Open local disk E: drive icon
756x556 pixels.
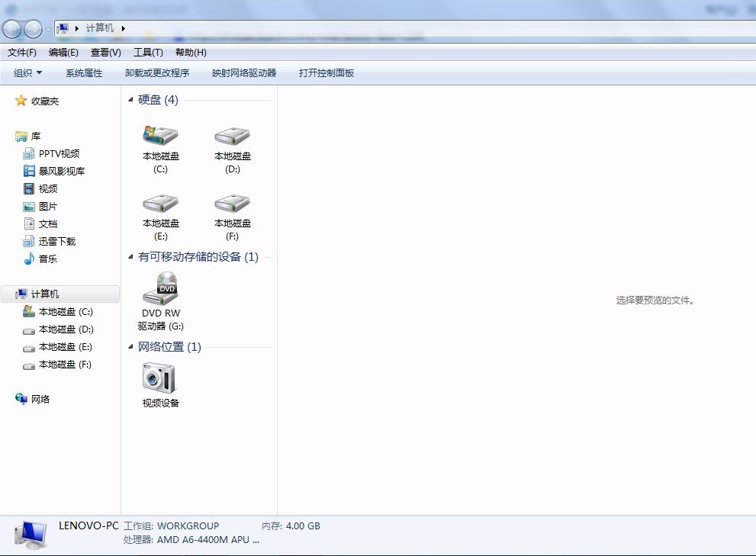(160, 204)
